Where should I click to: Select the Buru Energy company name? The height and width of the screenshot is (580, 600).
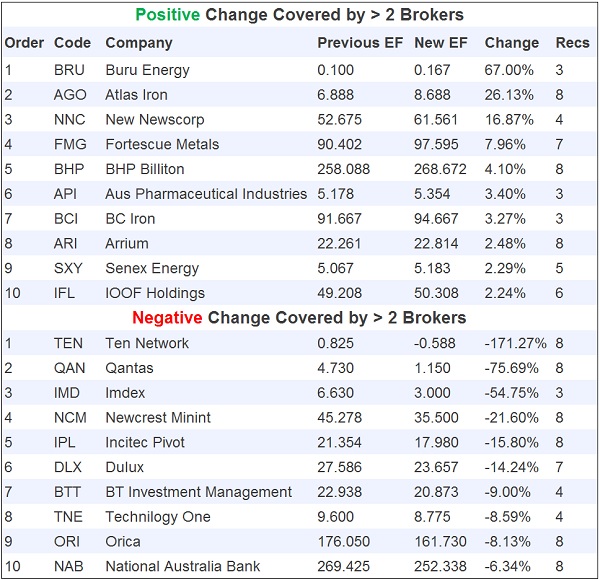click(147, 70)
